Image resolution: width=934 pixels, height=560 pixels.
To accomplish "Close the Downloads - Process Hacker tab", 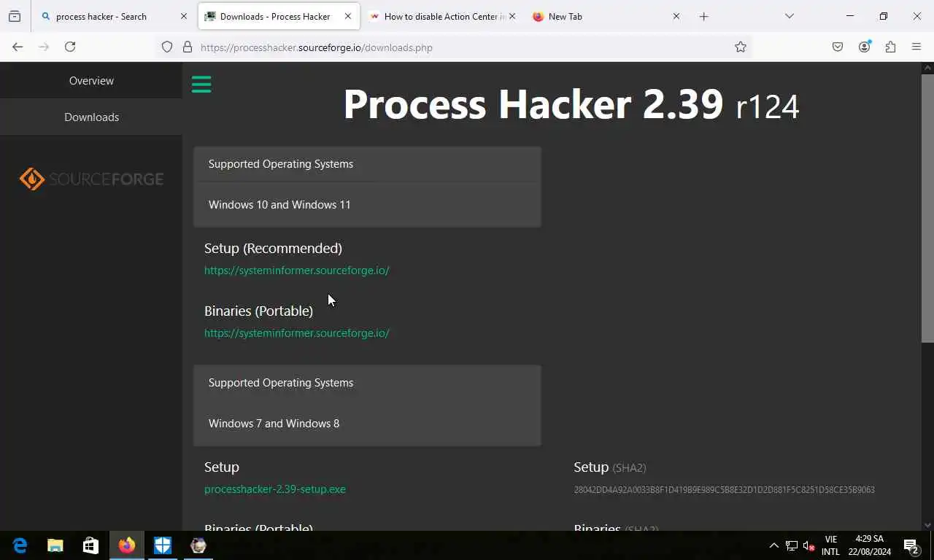I will click(348, 16).
